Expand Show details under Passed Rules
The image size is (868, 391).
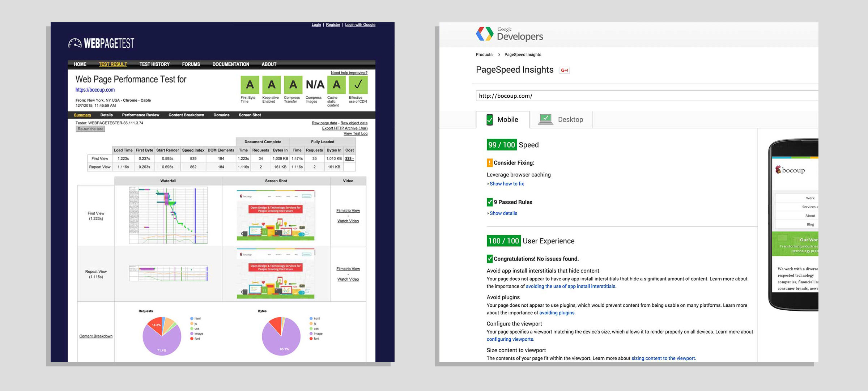(503, 213)
